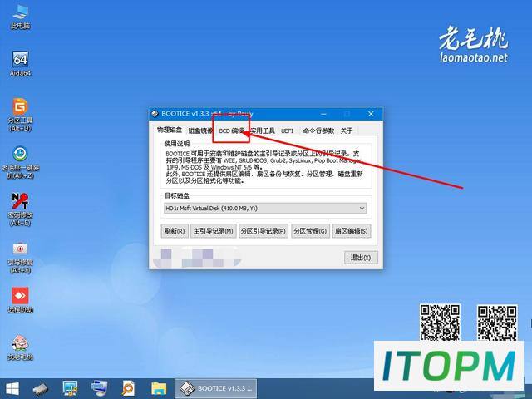The height and width of the screenshot is (399, 532).
Task: Open the peach mascot desktop icon
Action: pyautogui.click(x=20, y=347)
